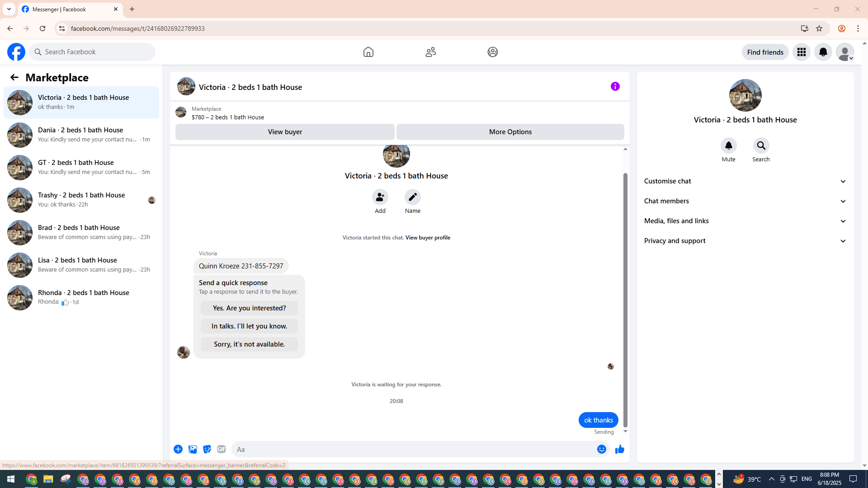The height and width of the screenshot is (488, 868).
Task: Click the 'ok thanks' sent message bubble
Action: point(599,420)
